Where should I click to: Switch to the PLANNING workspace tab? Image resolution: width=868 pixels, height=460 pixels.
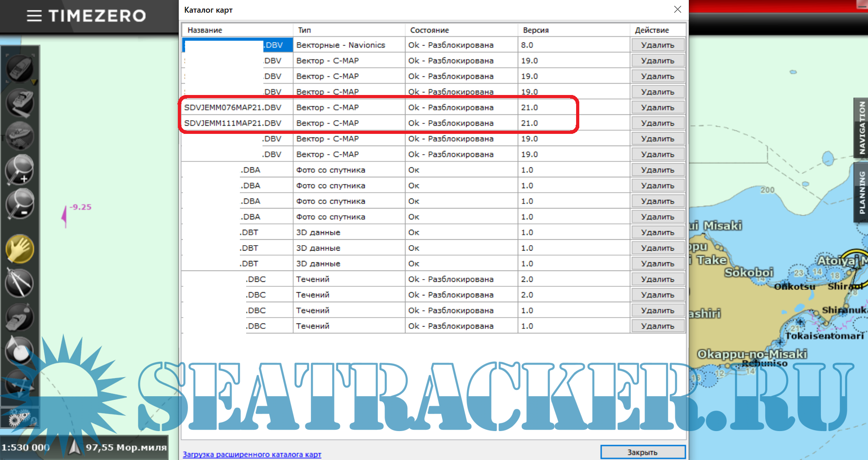tap(861, 192)
